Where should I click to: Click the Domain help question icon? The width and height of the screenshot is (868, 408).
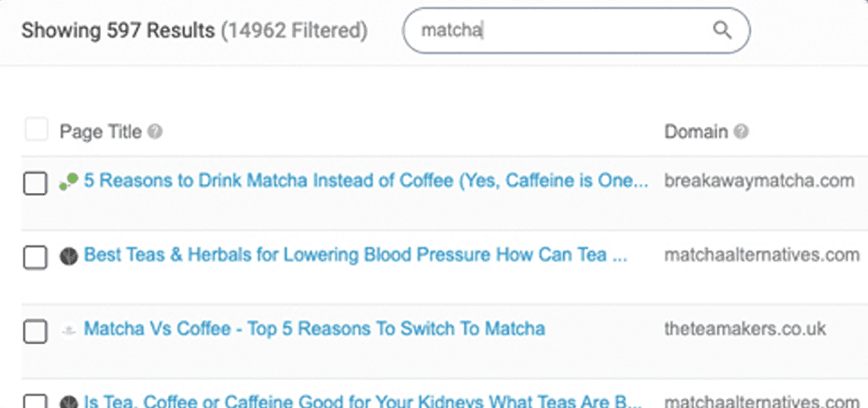coord(741,132)
